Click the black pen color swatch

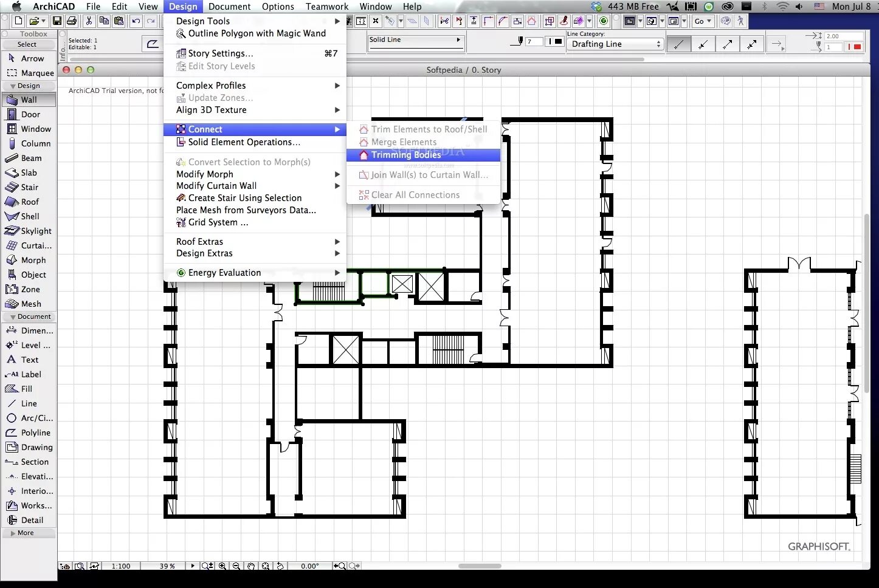tap(558, 42)
